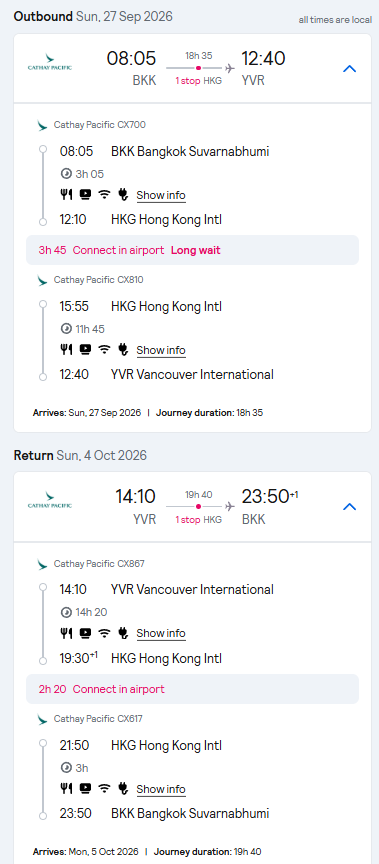Click the 3h 45 Long wait connection banner
Image resolution: width=379 pixels, height=864 pixels.
pyautogui.click(x=192, y=250)
